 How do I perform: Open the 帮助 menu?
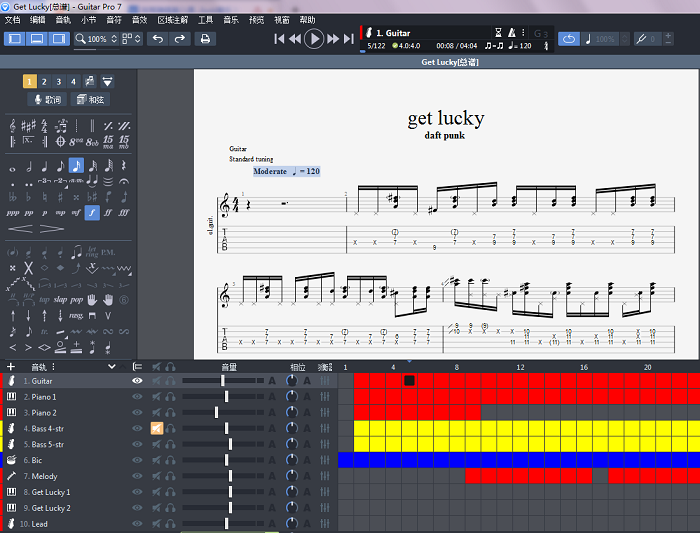[x=307, y=20]
